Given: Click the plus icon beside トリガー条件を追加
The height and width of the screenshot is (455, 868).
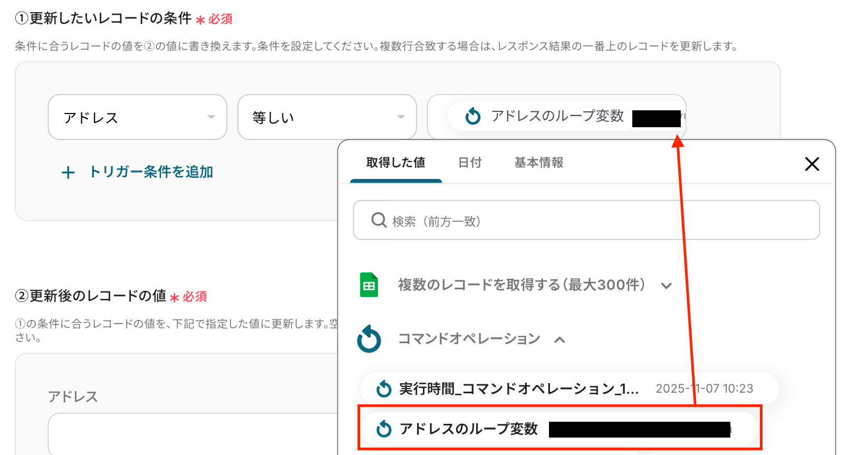Looking at the screenshot, I should 68,173.
